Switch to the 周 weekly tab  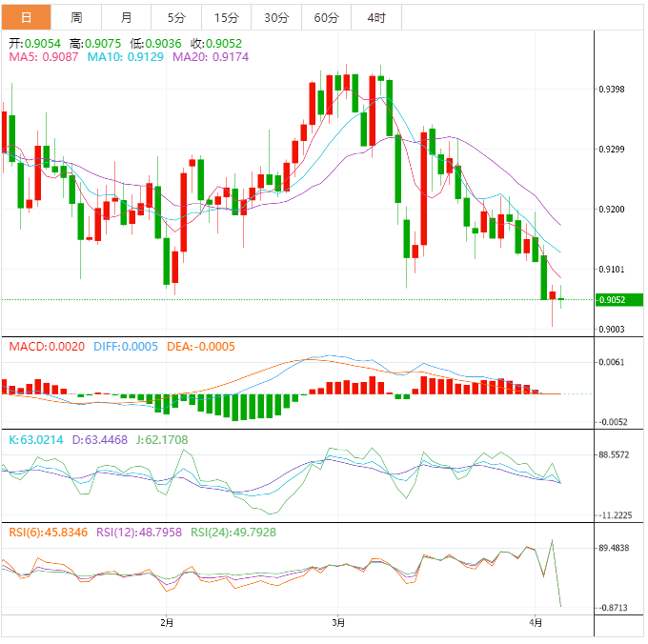tap(76, 18)
